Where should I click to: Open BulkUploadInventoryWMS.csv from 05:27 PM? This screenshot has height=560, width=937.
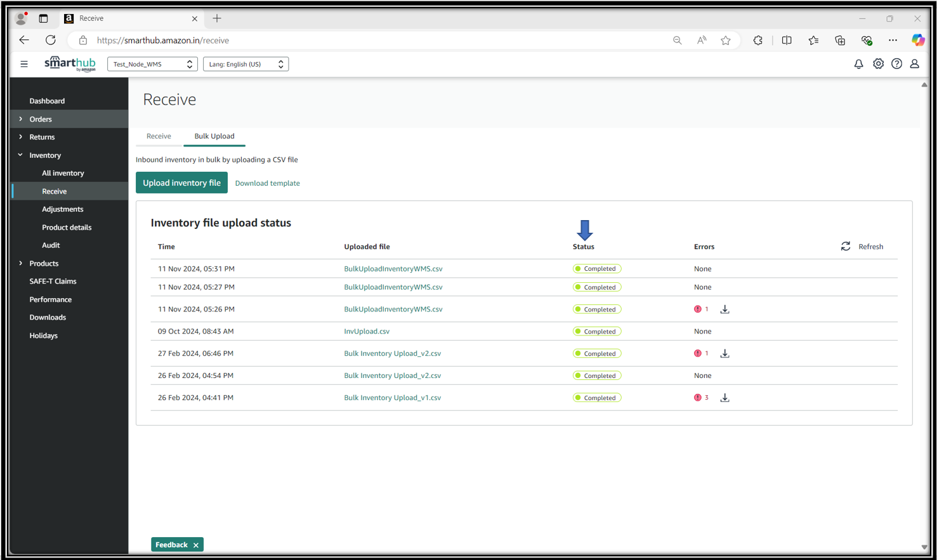point(393,287)
